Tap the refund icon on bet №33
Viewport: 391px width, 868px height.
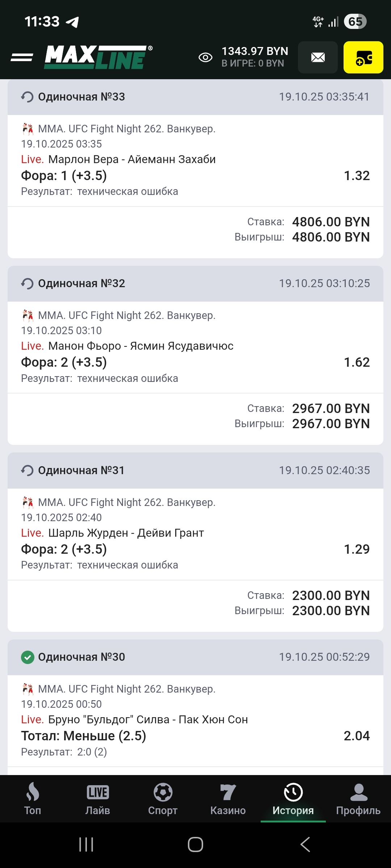click(27, 97)
